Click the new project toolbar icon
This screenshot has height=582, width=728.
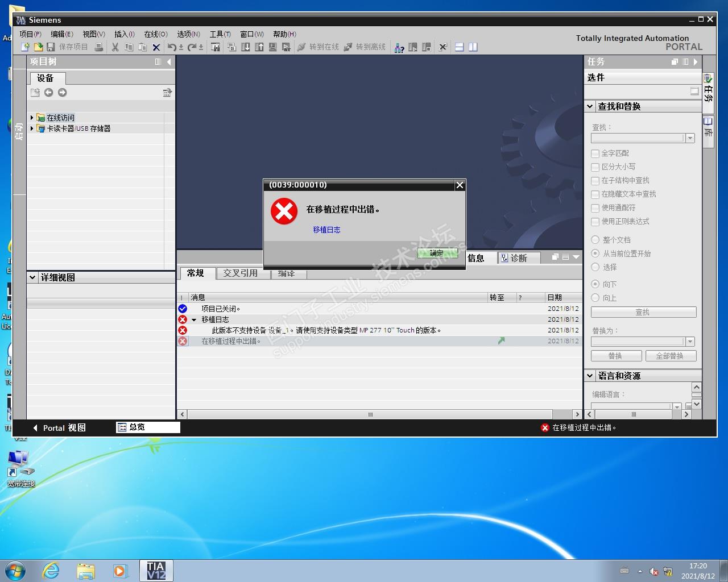click(x=25, y=47)
